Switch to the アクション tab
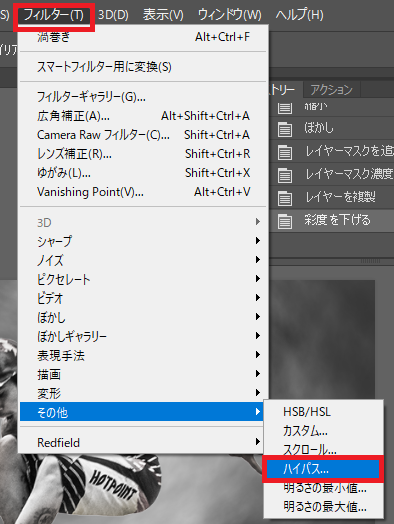Viewport: 394px width, 524px height. coord(332,90)
